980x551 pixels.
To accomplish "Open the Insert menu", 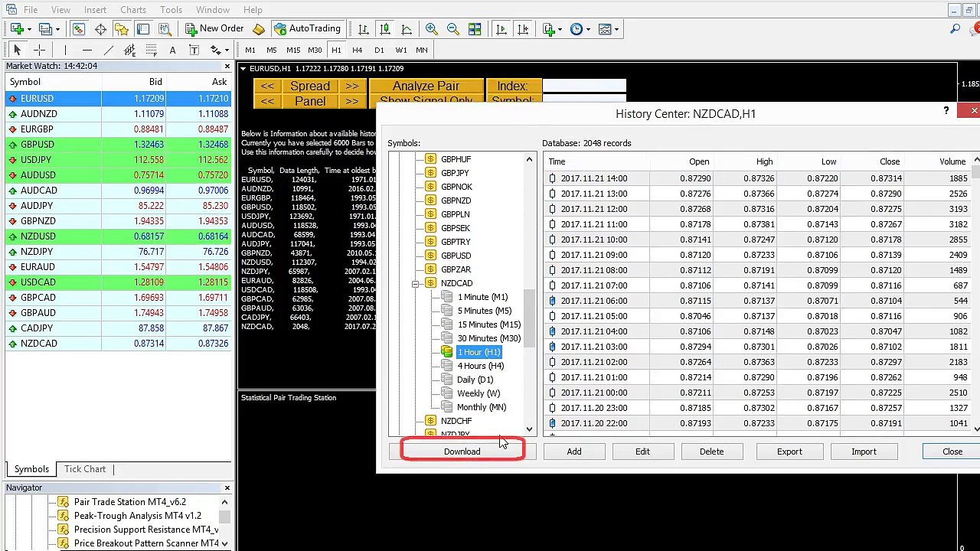I will click(95, 10).
